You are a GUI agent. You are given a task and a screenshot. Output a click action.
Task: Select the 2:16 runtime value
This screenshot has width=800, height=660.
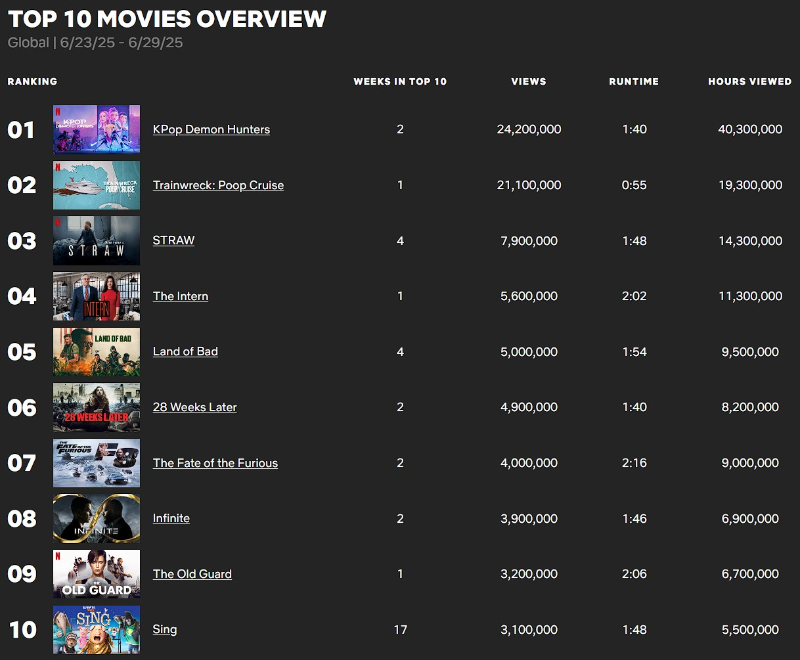(634, 463)
